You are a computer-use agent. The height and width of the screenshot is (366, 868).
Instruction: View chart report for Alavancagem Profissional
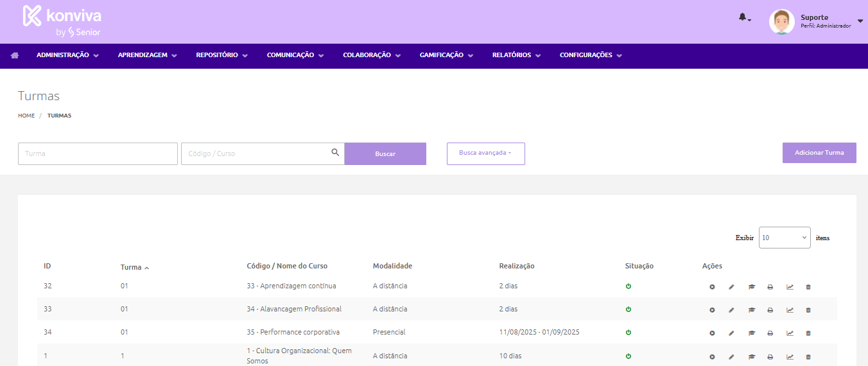point(790,310)
